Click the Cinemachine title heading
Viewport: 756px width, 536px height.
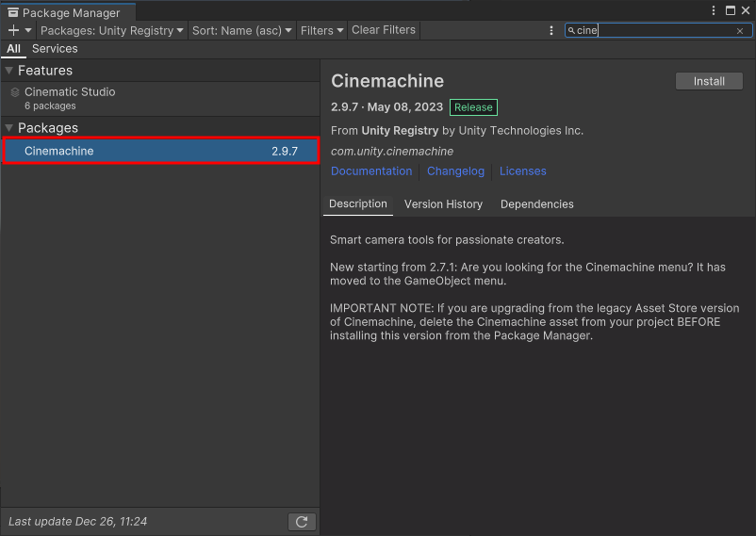(387, 81)
